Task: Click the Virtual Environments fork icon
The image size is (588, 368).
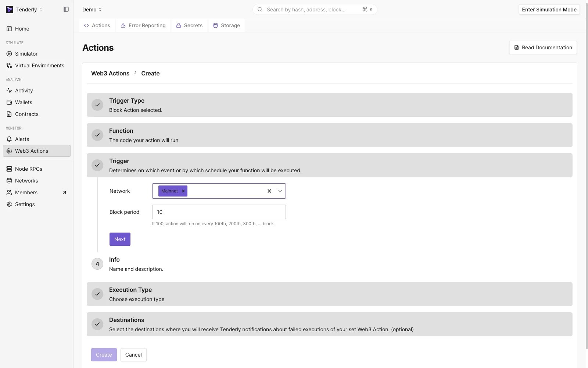Action: point(9,66)
